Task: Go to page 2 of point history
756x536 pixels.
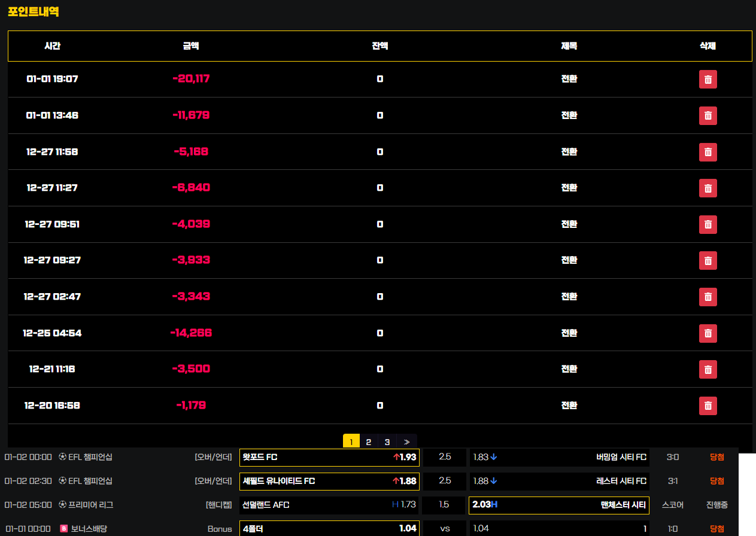Action: [369, 442]
